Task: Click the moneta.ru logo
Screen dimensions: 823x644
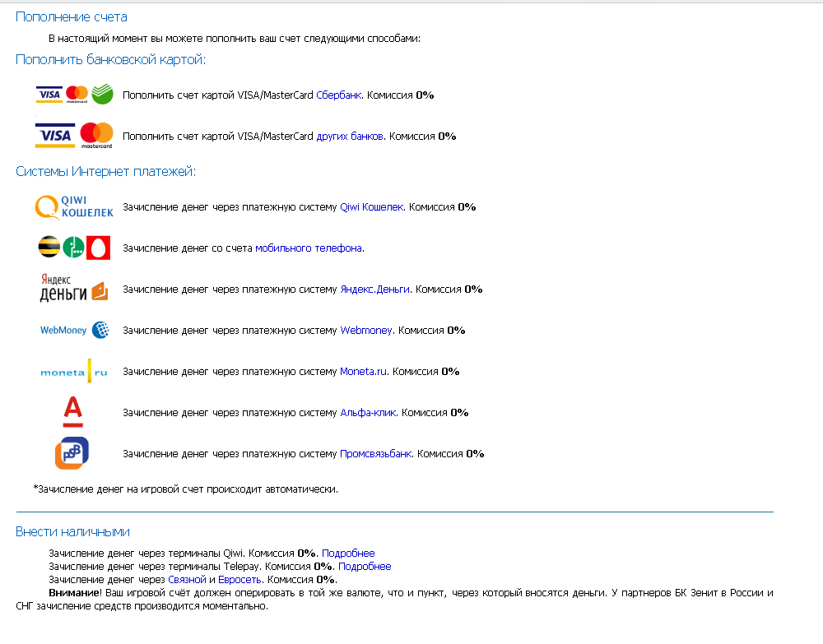Action: click(74, 371)
